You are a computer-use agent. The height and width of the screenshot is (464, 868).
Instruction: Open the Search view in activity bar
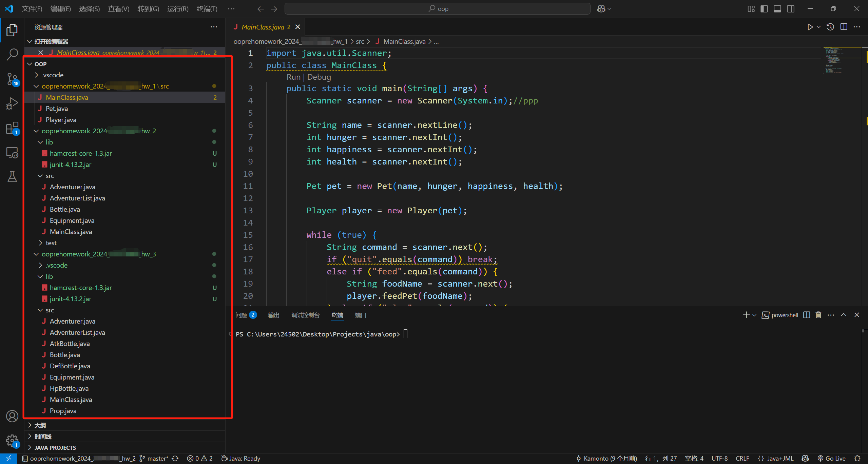click(12, 54)
